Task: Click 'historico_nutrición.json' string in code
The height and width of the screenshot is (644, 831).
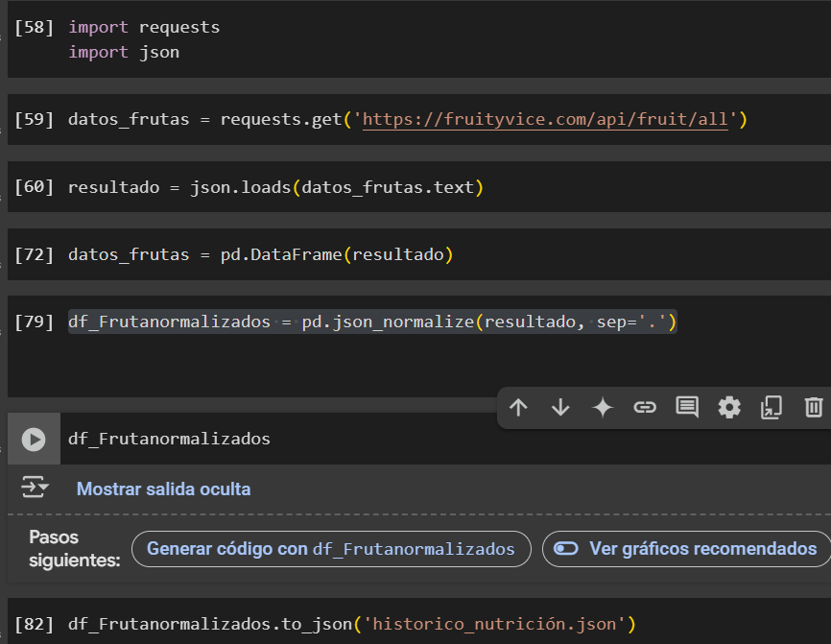Action: [x=494, y=624]
